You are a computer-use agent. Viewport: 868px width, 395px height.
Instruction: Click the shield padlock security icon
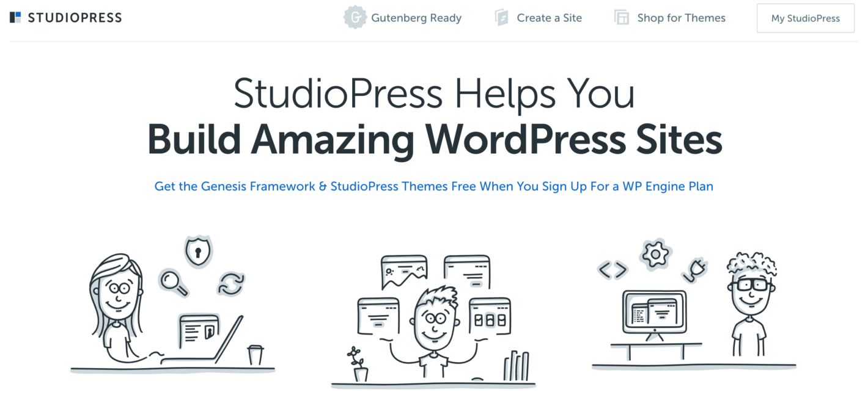coord(197,251)
